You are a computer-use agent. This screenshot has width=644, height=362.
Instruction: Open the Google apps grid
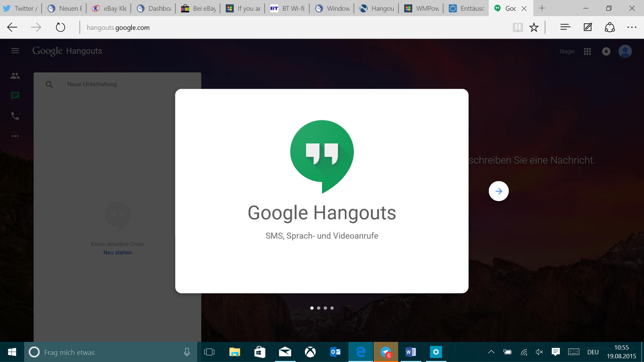click(x=587, y=51)
